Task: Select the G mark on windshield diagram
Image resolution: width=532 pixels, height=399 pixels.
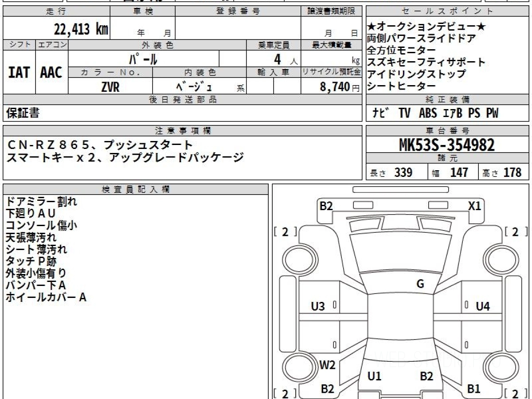Action: click(420, 284)
